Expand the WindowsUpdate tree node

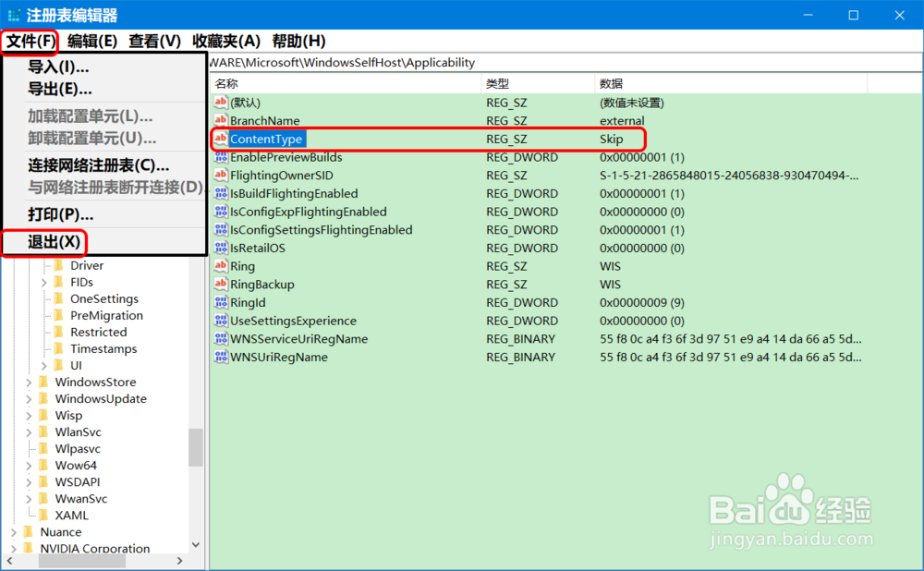pos(29,399)
